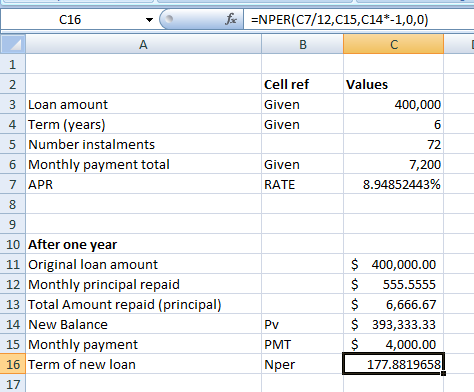Click the 'Total Amount repaid (principal)' cell
Image resolution: width=474 pixels, height=392 pixels.
point(143,304)
